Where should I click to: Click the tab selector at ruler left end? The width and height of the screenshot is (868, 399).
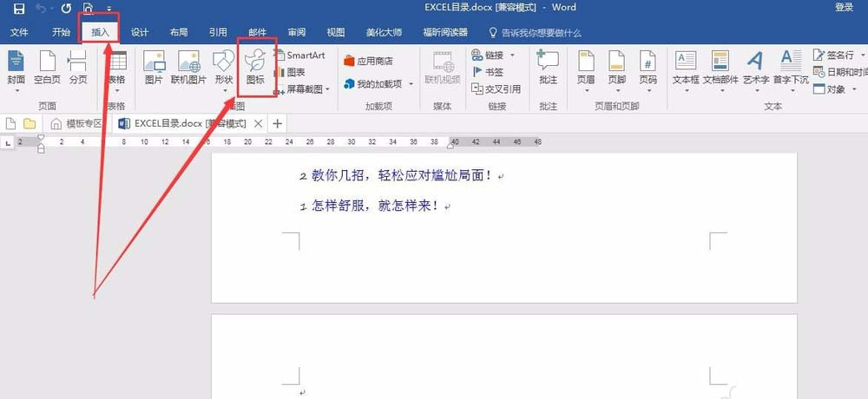pos(8,143)
